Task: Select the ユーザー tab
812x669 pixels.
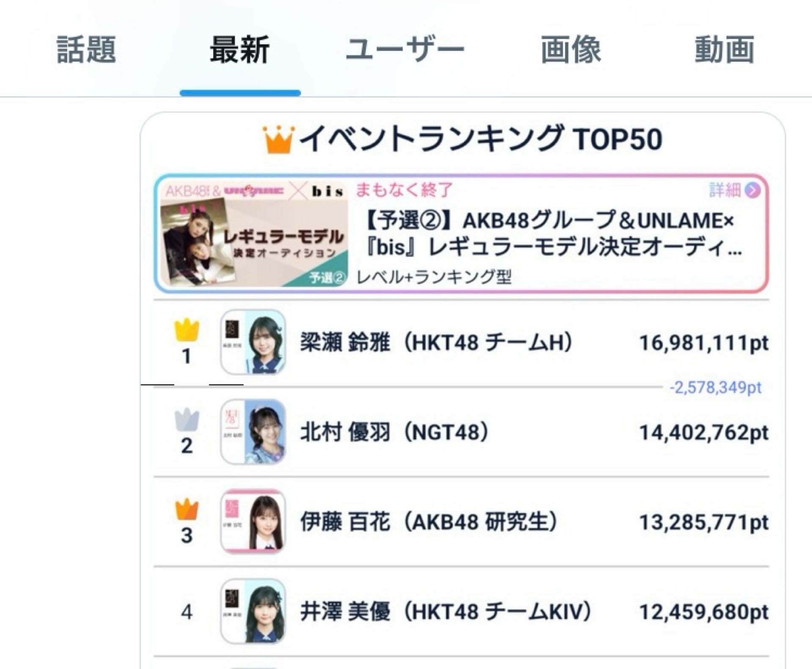Action: pos(405,50)
